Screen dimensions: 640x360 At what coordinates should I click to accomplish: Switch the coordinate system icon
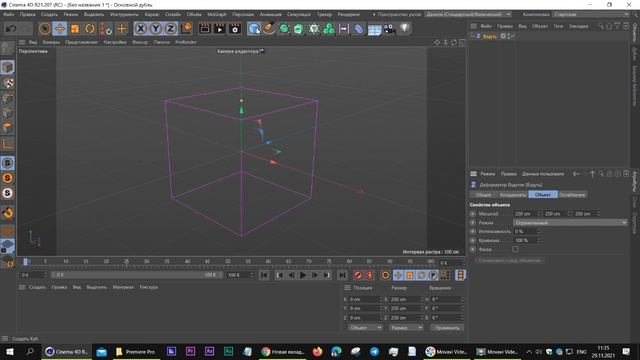coord(186,29)
